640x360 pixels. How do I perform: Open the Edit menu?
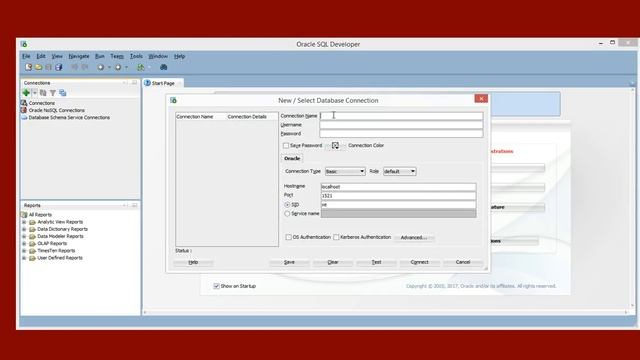click(x=41, y=56)
